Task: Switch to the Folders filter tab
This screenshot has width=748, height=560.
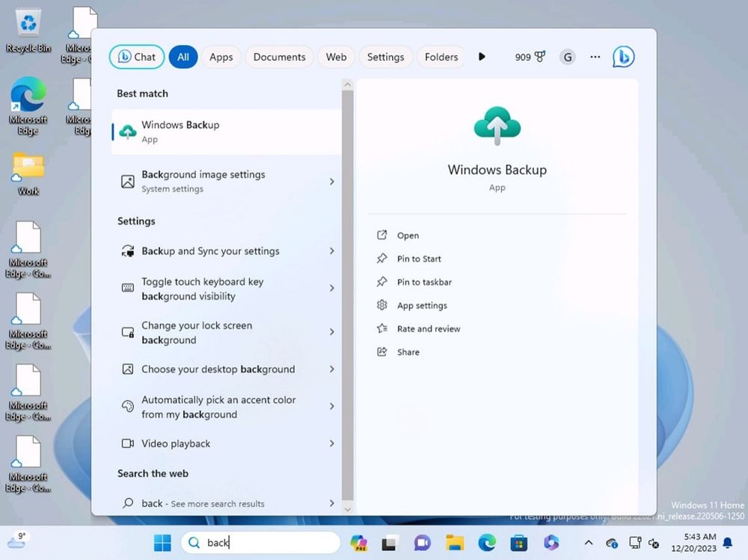Action: coord(441,58)
